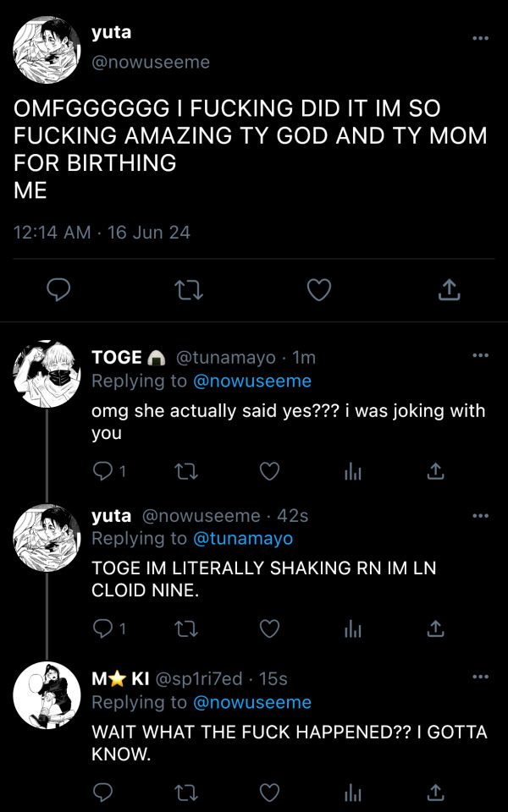Share yuta's CLOID NINE reply
Image resolution: width=508 pixels, height=812 pixels.
click(435, 628)
